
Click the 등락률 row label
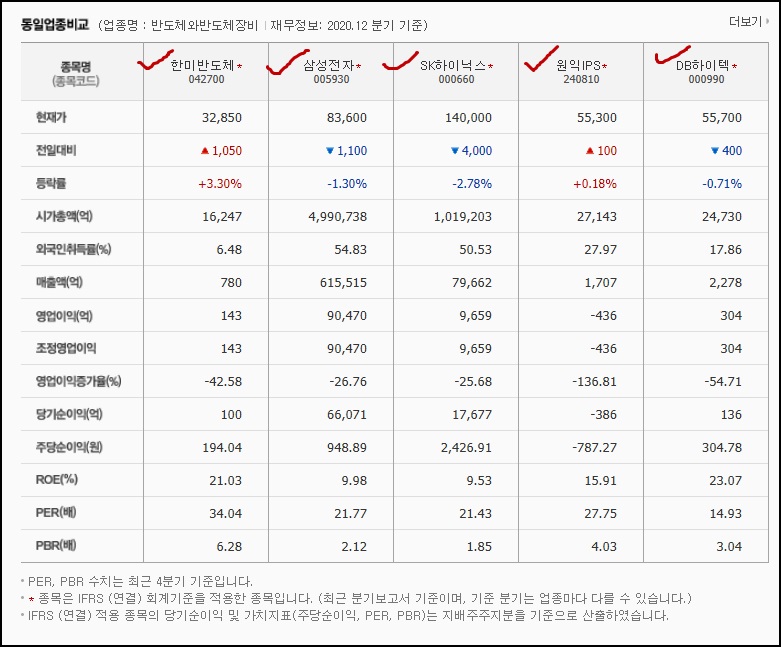click(51, 183)
